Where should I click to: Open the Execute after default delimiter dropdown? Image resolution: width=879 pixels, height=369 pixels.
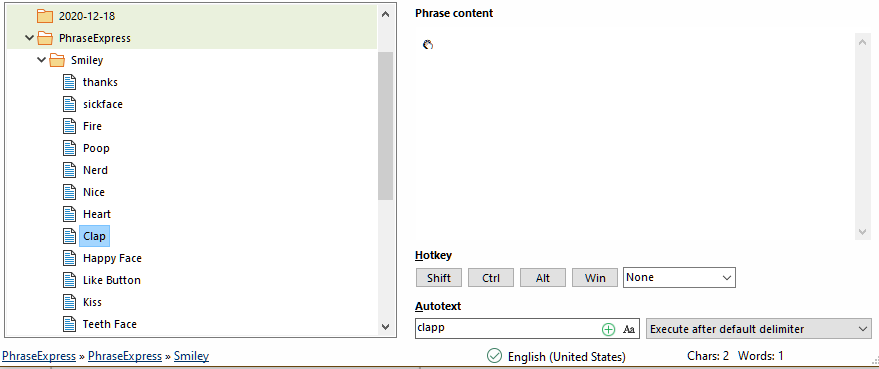pyautogui.click(x=759, y=329)
